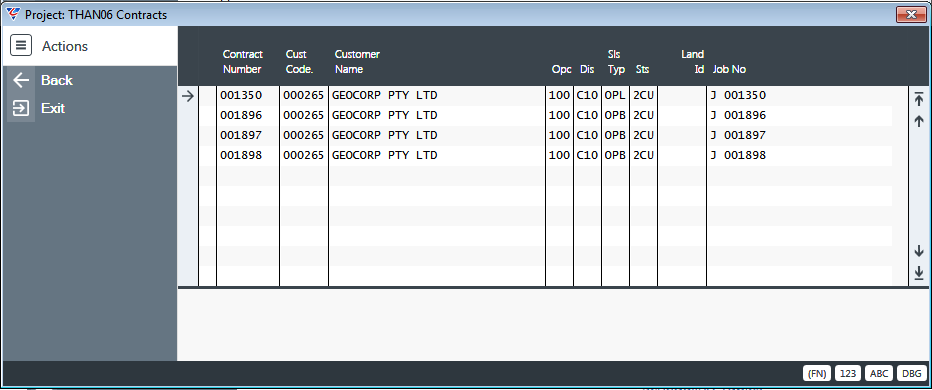This screenshot has width=932, height=390.
Task: Click the Exit door icon
Action: 21,108
